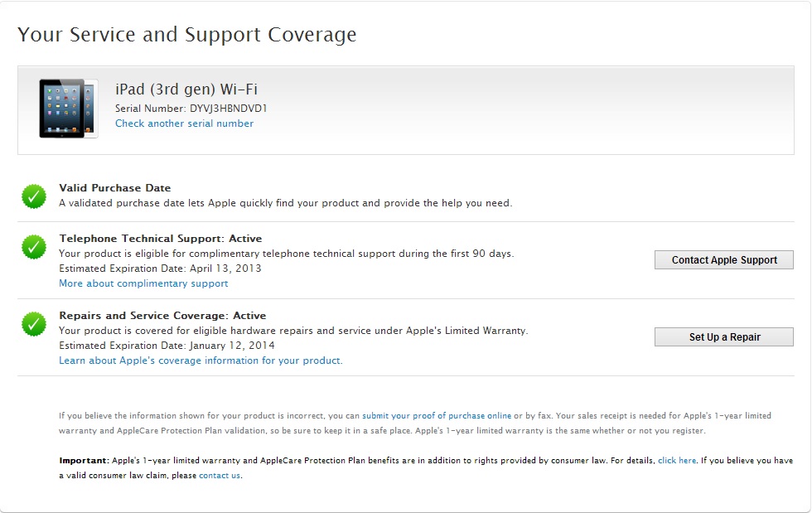The image size is (812, 513).
Task: Open the contact us link
Action: [x=220, y=476]
